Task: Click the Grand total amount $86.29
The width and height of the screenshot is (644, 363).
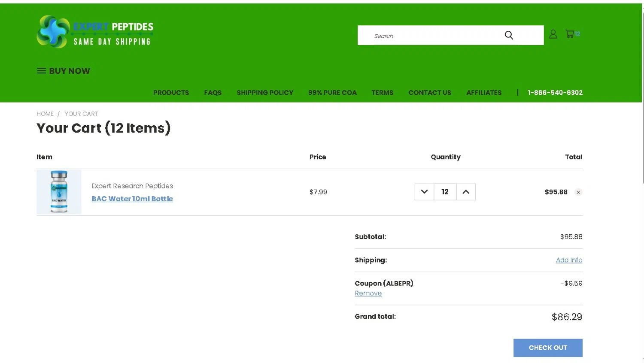Action: point(567,317)
